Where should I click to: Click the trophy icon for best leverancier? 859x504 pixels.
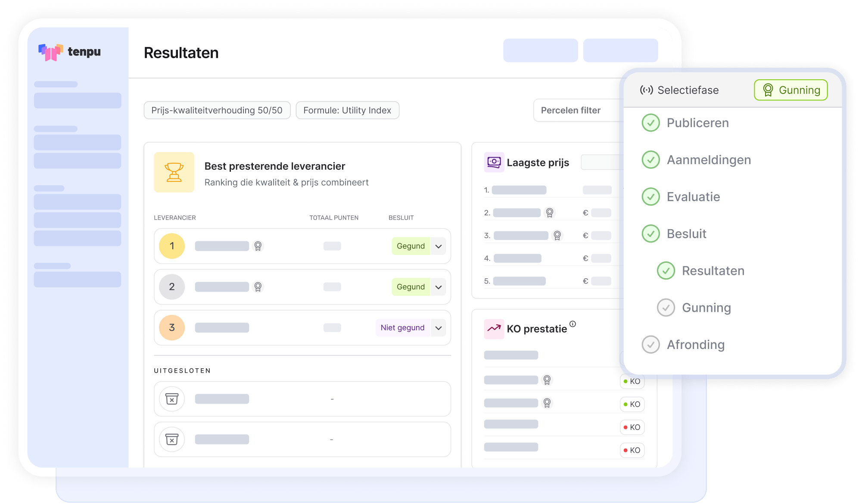click(x=174, y=172)
